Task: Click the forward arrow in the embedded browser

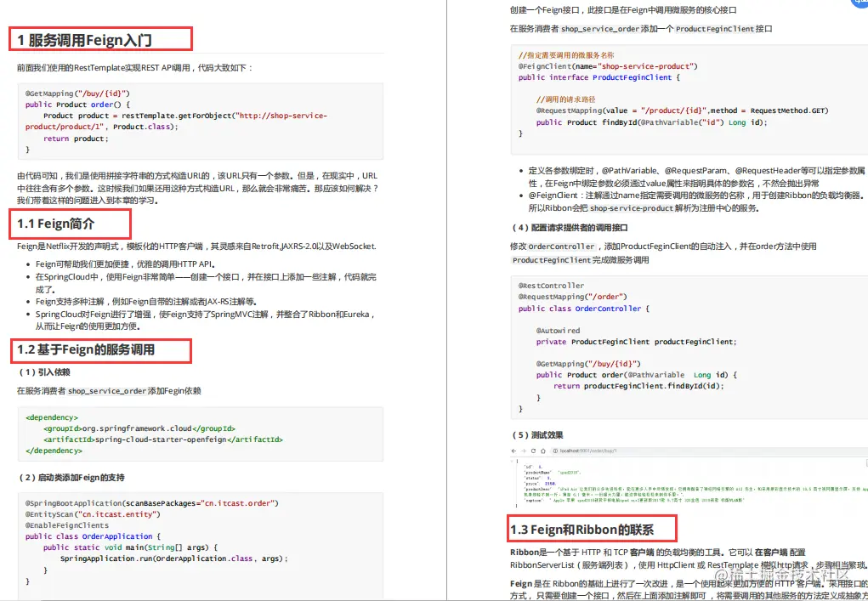Action: 523,451
